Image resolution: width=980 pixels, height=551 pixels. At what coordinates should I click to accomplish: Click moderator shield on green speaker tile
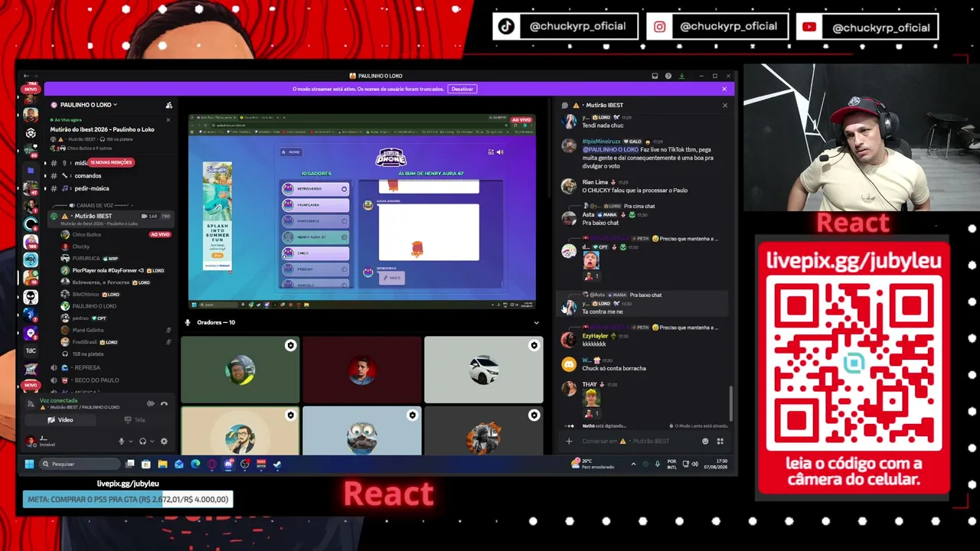click(290, 346)
